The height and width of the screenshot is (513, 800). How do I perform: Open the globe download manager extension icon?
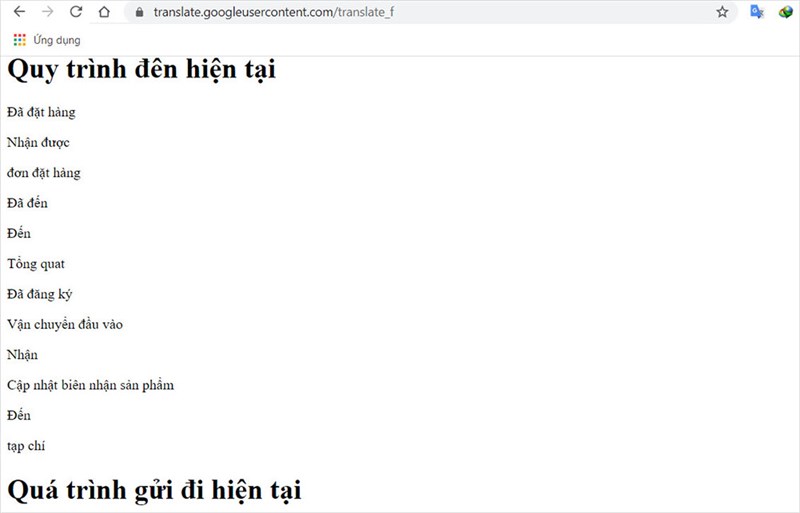coord(785,12)
